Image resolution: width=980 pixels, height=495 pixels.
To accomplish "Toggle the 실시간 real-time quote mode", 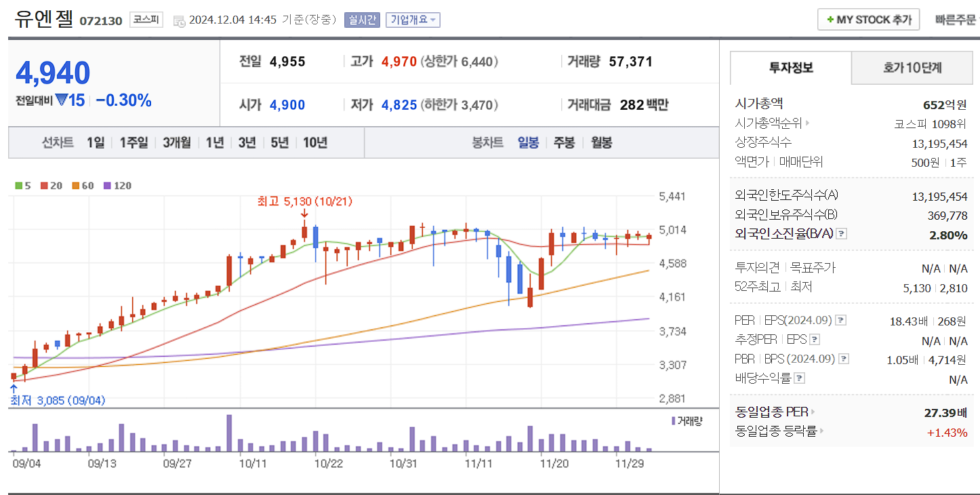I will (363, 20).
